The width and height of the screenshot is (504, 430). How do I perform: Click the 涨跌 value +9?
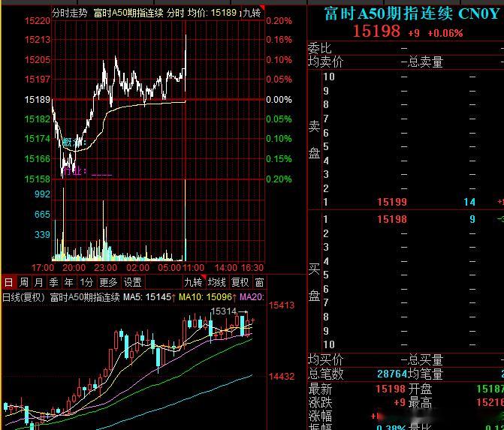(x=400, y=402)
